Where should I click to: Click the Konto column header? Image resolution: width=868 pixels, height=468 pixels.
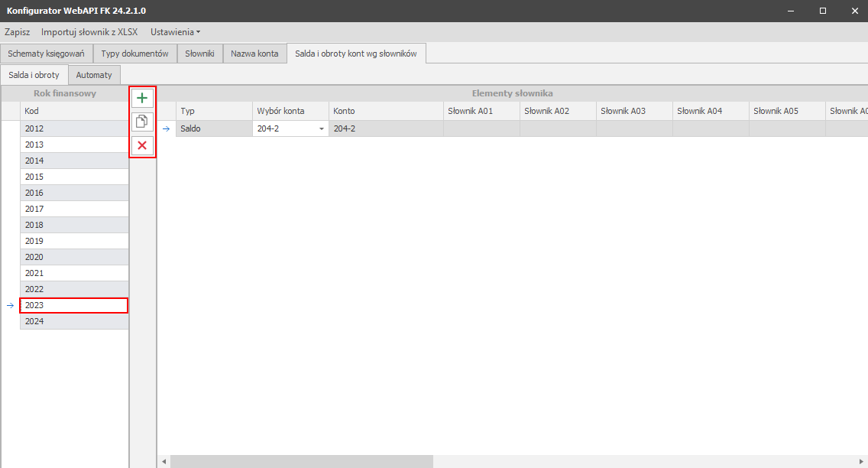click(386, 111)
